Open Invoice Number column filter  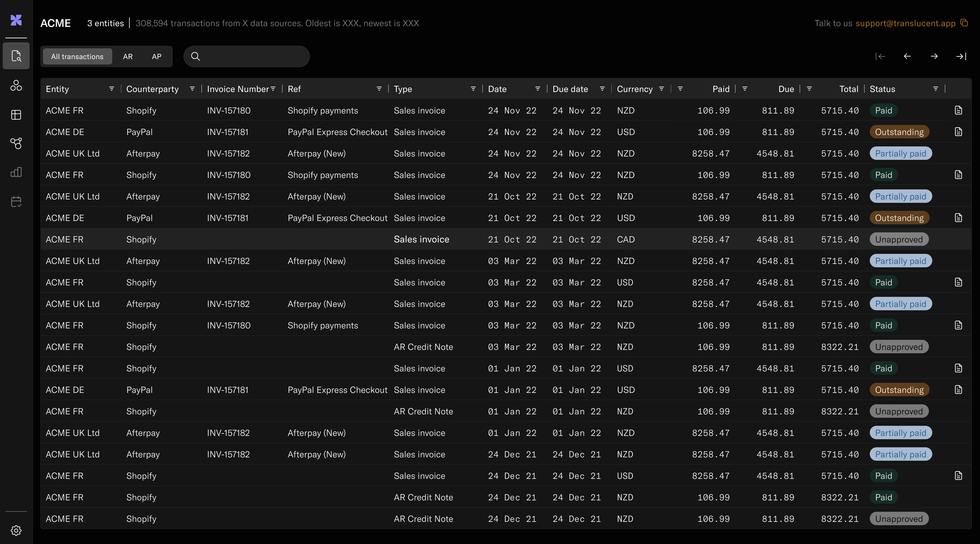pyautogui.click(x=273, y=89)
